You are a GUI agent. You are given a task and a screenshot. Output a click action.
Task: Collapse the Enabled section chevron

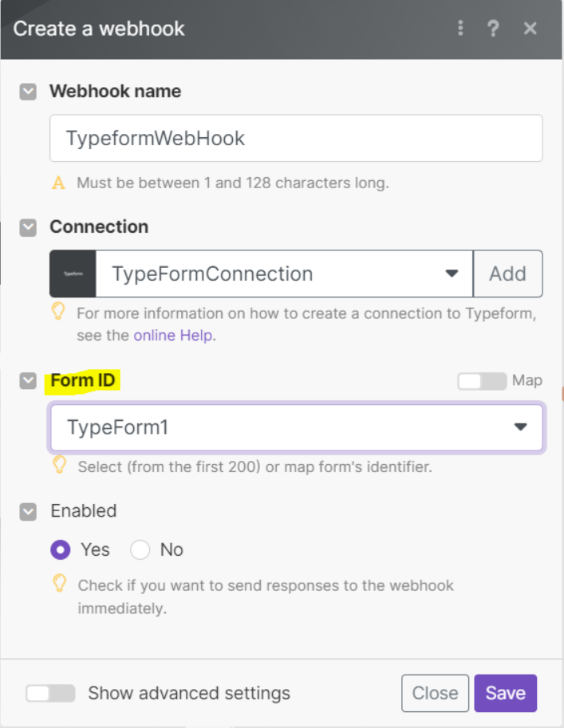tap(28, 512)
